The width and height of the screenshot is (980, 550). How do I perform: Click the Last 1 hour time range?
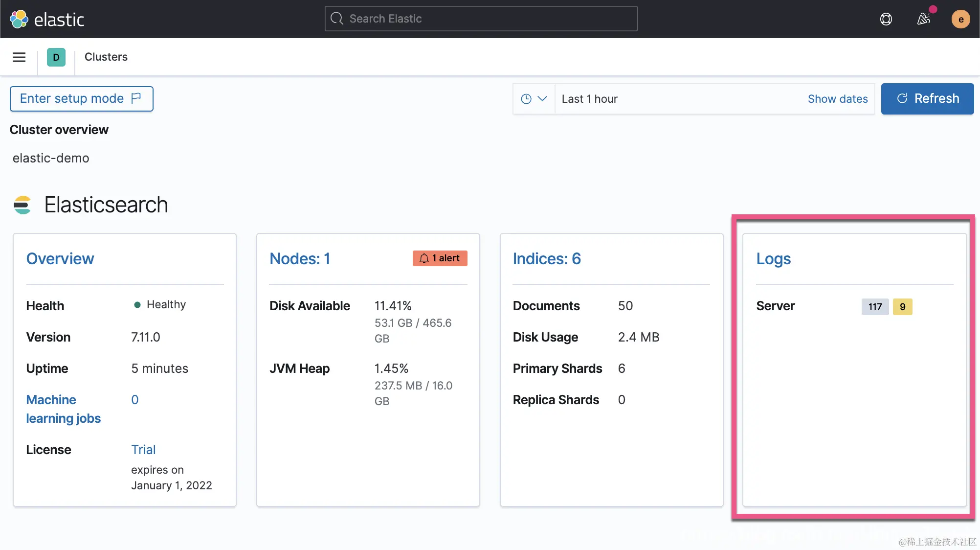pos(590,99)
